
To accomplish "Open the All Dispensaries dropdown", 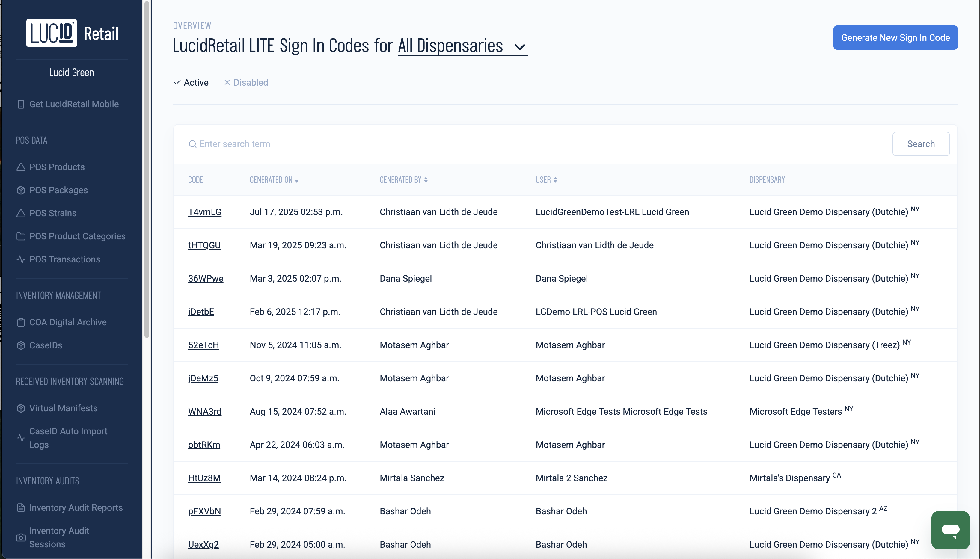I will pos(463,46).
